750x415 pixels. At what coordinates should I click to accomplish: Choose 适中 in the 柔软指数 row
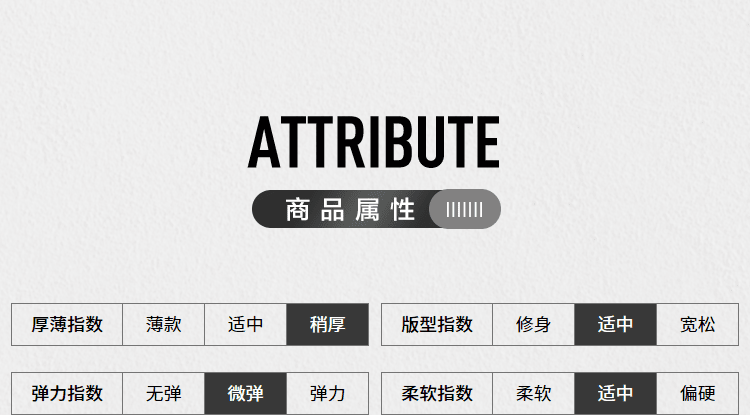click(616, 393)
